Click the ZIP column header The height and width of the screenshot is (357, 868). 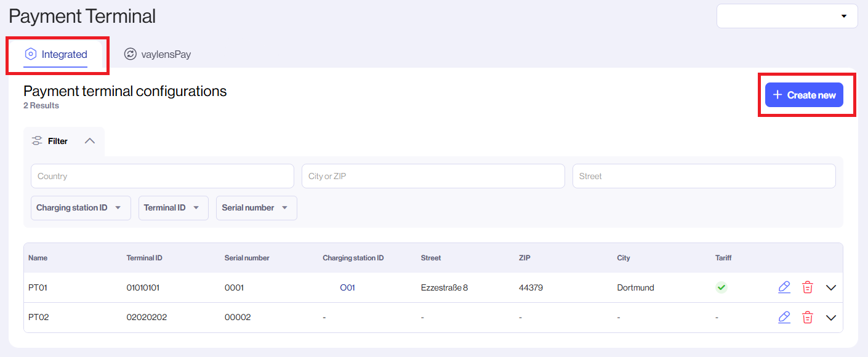click(524, 258)
